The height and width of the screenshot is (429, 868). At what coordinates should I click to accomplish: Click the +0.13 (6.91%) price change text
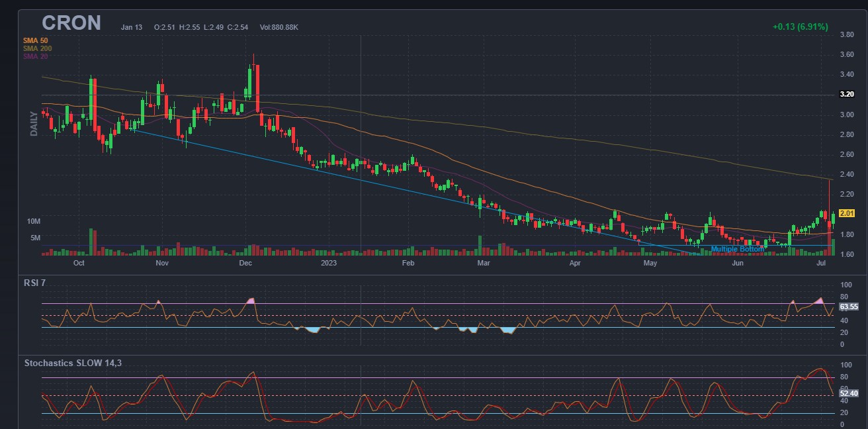click(x=800, y=27)
